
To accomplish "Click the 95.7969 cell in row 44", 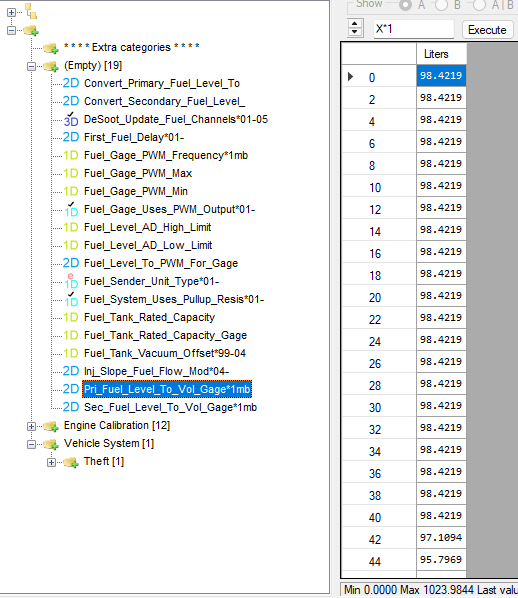I will click(441, 560).
